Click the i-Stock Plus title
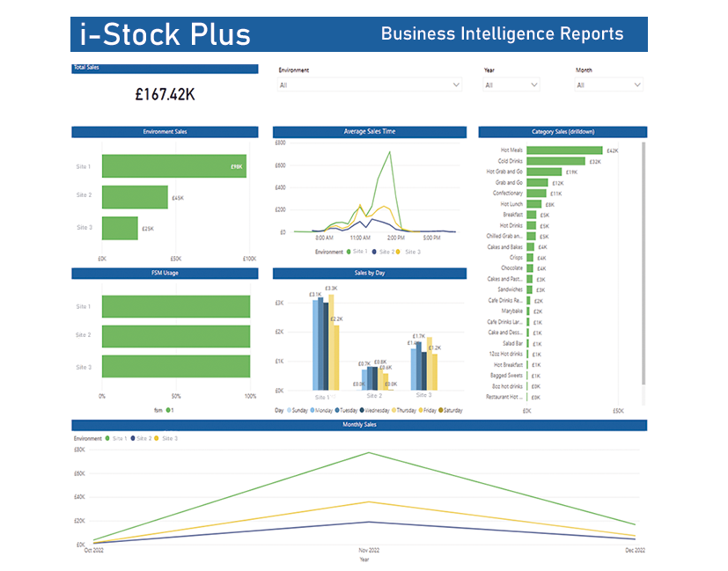Viewport: 728px width, 571px height. [165, 34]
